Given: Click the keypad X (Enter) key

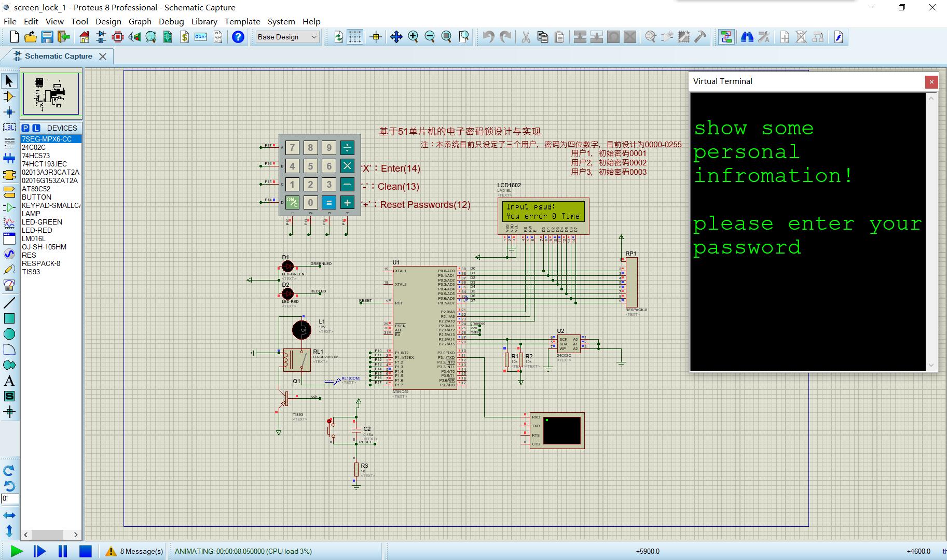Looking at the screenshot, I should (347, 166).
